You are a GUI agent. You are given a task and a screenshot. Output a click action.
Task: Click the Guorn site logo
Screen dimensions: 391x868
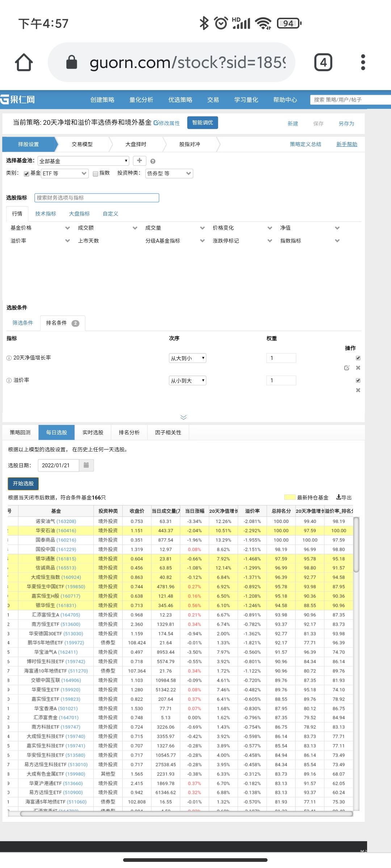pos(17,99)
